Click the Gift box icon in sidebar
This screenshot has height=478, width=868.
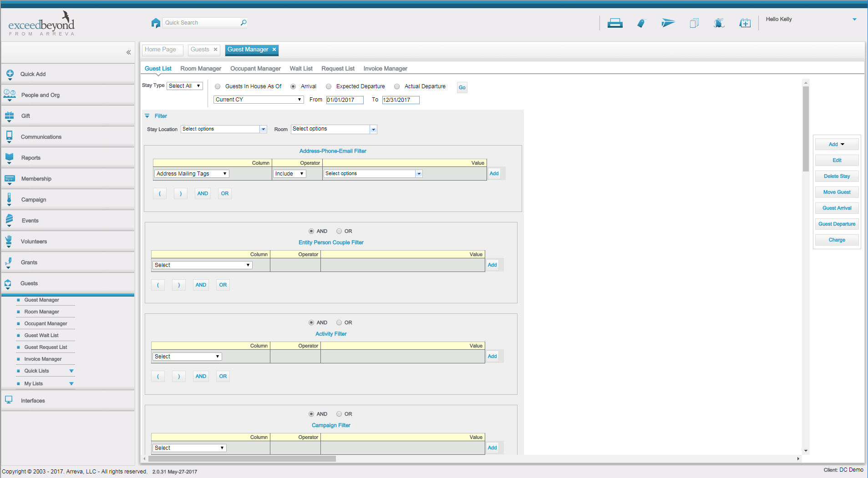10,116
